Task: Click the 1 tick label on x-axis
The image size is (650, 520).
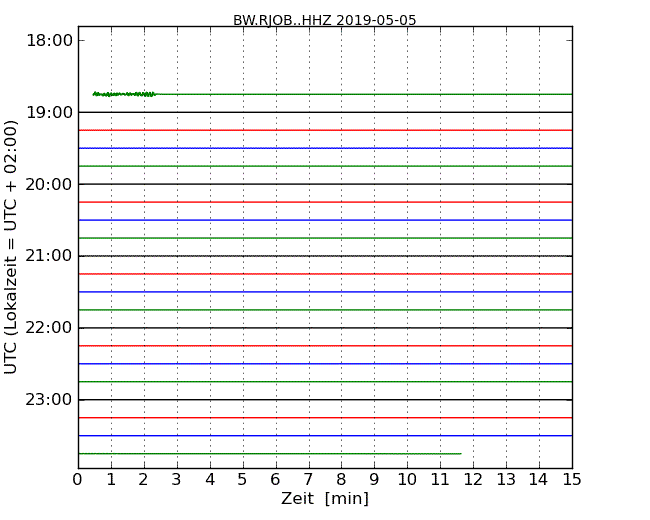Action: coord(111,479)
